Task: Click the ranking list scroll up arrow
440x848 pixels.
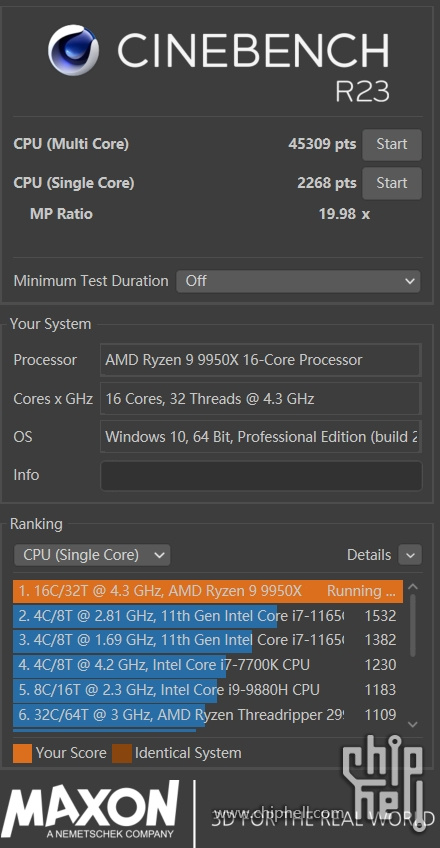Action: 412,587
